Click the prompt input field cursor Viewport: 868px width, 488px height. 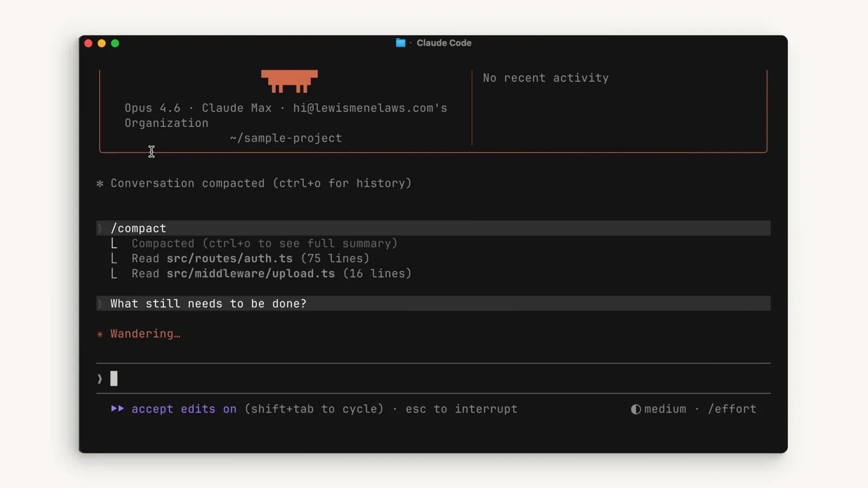pos(114,378)
